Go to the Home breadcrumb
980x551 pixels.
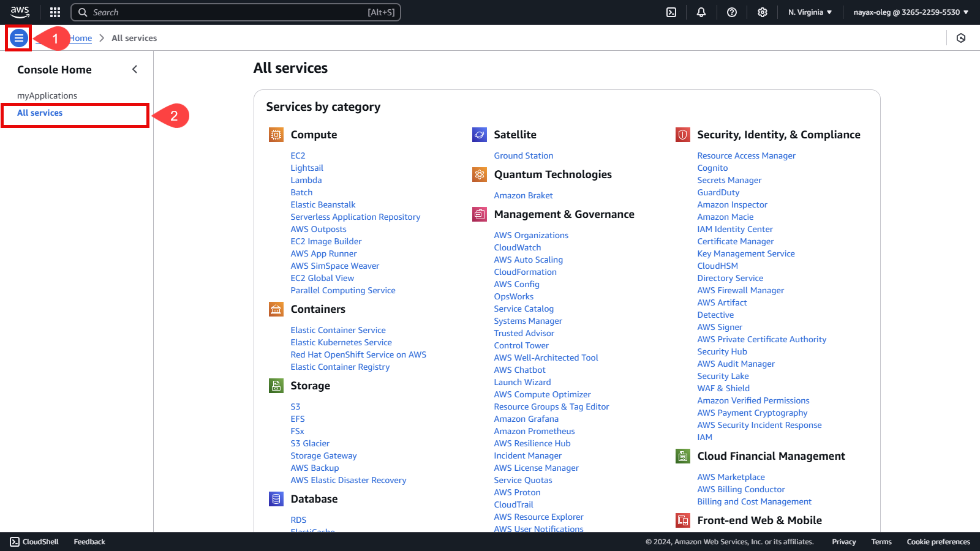point(80,38)
